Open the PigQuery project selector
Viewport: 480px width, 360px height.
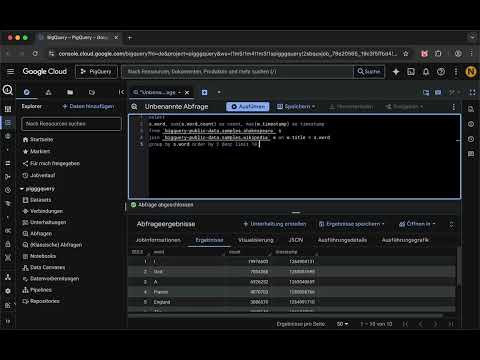coord(96,72)
